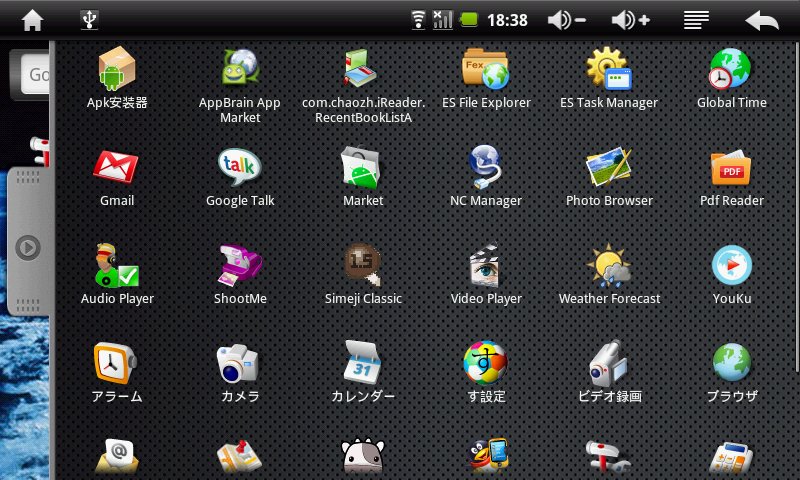Launch ES Task Manager
The image size is (800, 480).
(609, 78)
